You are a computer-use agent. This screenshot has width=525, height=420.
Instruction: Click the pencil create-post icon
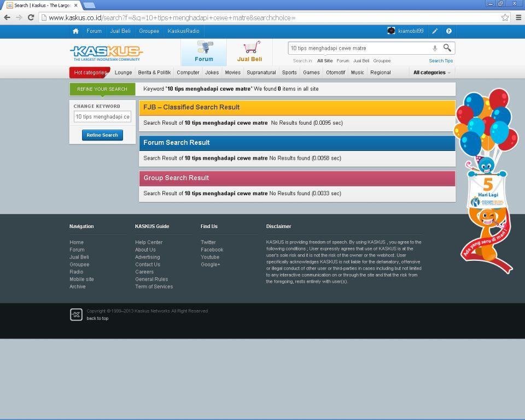coord(435,31)
